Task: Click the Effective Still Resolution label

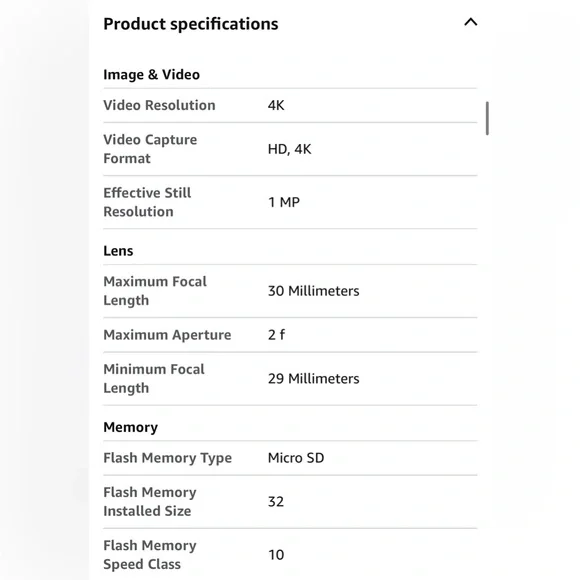Action: coord(147,202)
